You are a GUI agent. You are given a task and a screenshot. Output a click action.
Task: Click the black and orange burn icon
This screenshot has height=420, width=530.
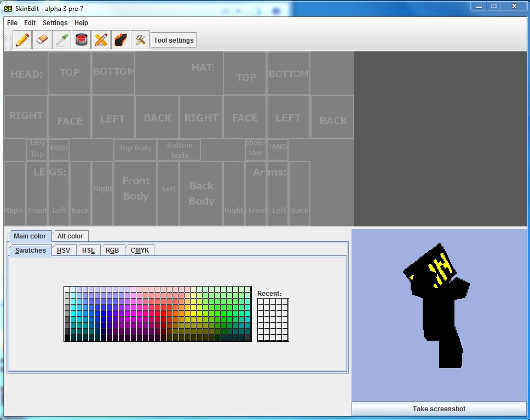tap(121, 40)
